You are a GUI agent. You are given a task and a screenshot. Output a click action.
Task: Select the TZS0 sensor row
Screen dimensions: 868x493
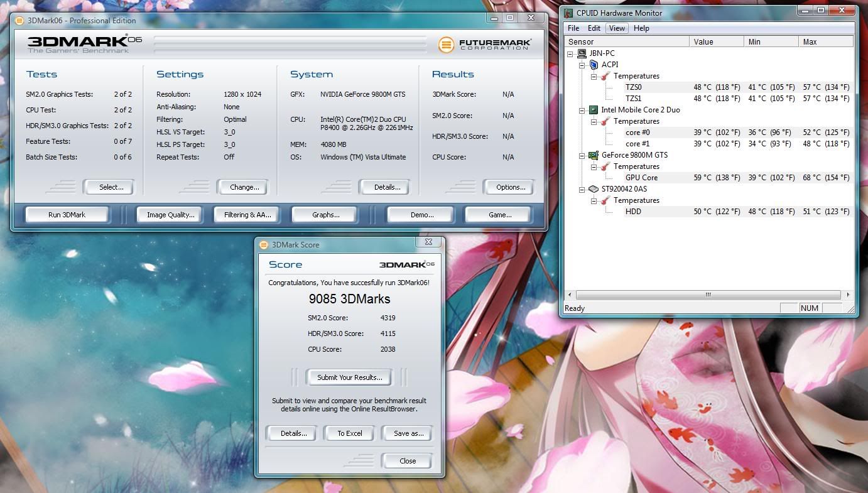708,87
